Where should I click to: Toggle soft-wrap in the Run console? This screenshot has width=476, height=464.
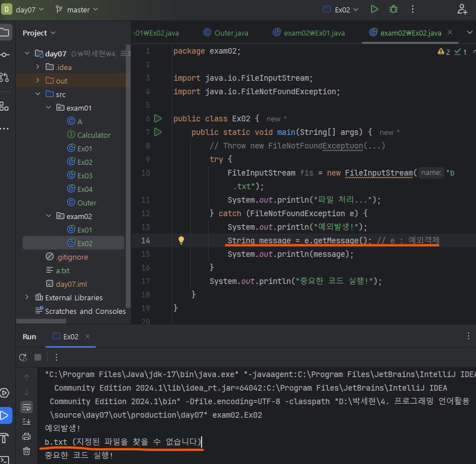pyautogui.click(x=27, y=406)
